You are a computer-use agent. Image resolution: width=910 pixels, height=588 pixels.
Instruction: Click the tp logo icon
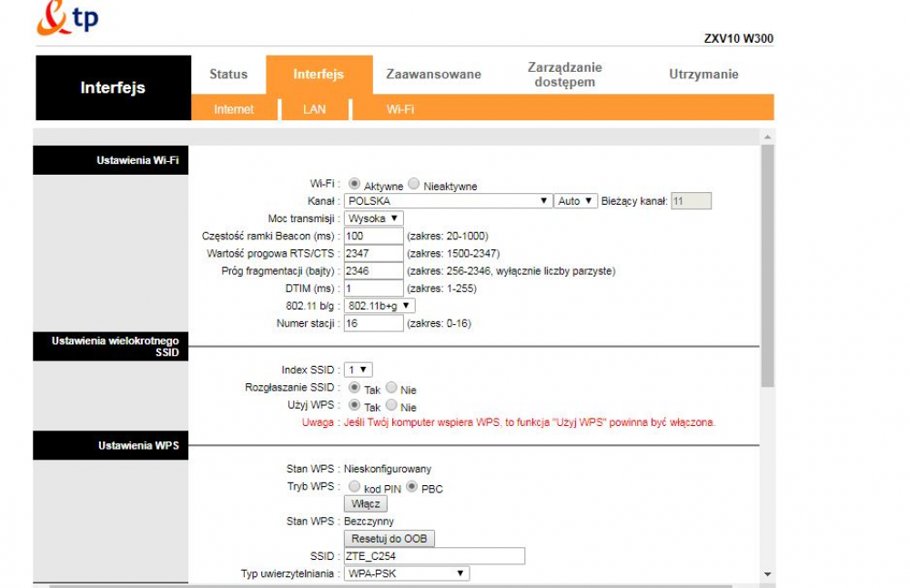(x=66, y=19)
